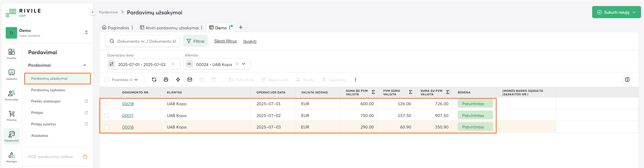Click the lightning bolt quick actions icon
The image size is (644, 168).
(x=178, y=80)
